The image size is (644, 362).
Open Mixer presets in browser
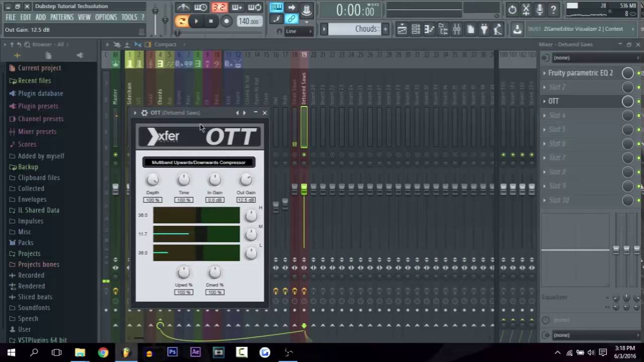[37, 132]
